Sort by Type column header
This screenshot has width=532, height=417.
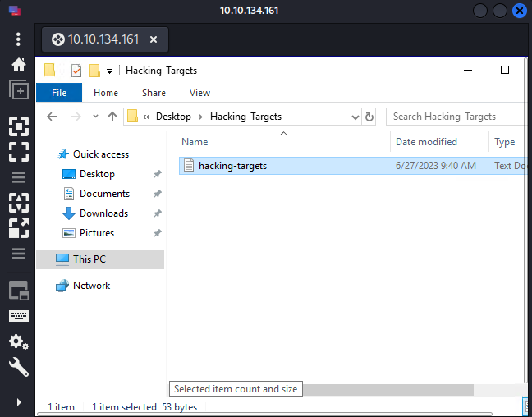pyautogui.click(x=505, y=142)
